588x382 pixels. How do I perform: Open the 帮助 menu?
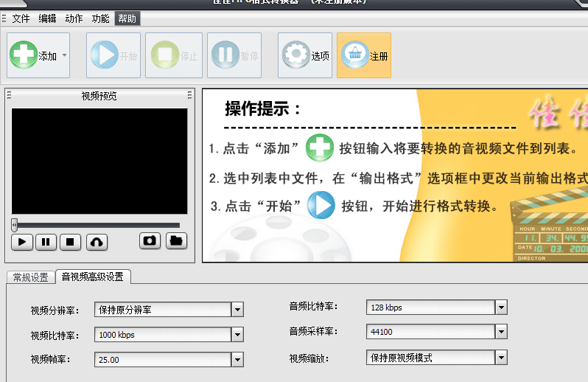pos(127,18)
